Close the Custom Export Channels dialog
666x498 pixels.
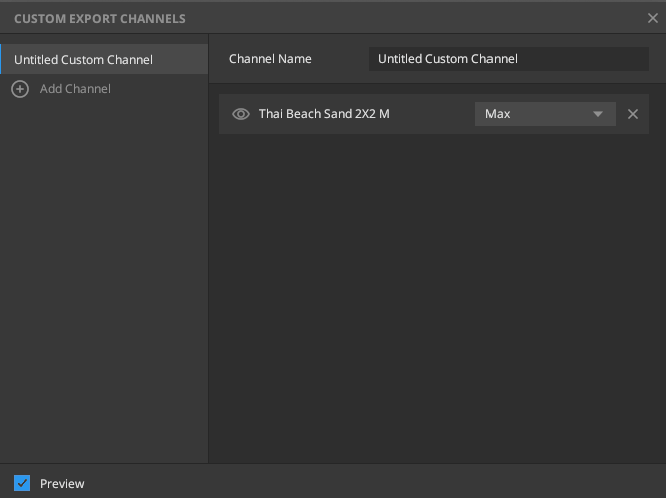coord(653,18)
